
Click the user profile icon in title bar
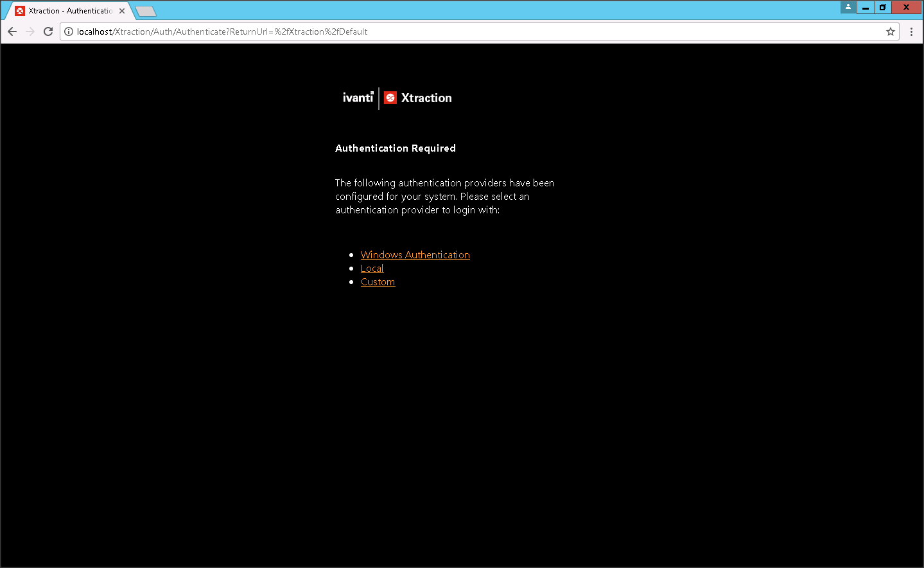pyautogui.click(x=848, y=7)
